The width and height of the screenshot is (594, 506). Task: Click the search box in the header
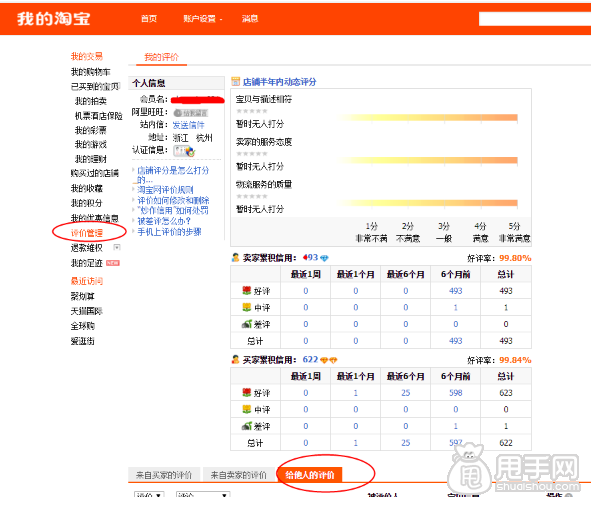click(535, 19)
